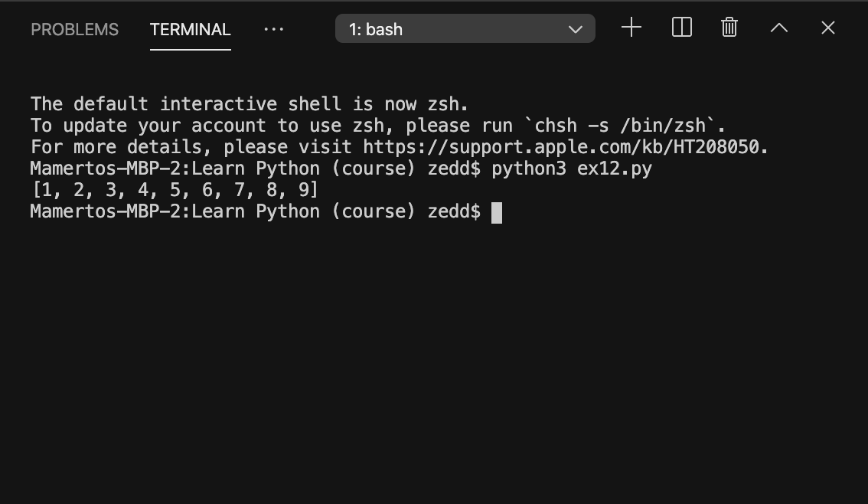The image size is (868, 504).
Task: Click the python3 ex12.py command text
Action: [570, 168]
